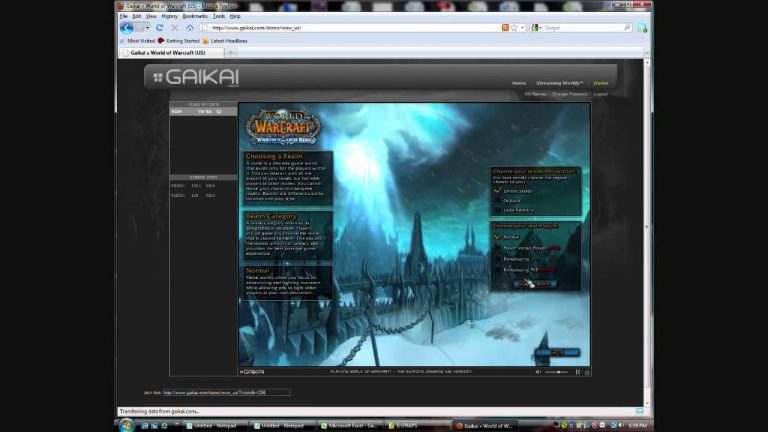This screenshot has width=768, height=432.
Task: Click the button under the realm styles
Action: [x=534, y=284]
